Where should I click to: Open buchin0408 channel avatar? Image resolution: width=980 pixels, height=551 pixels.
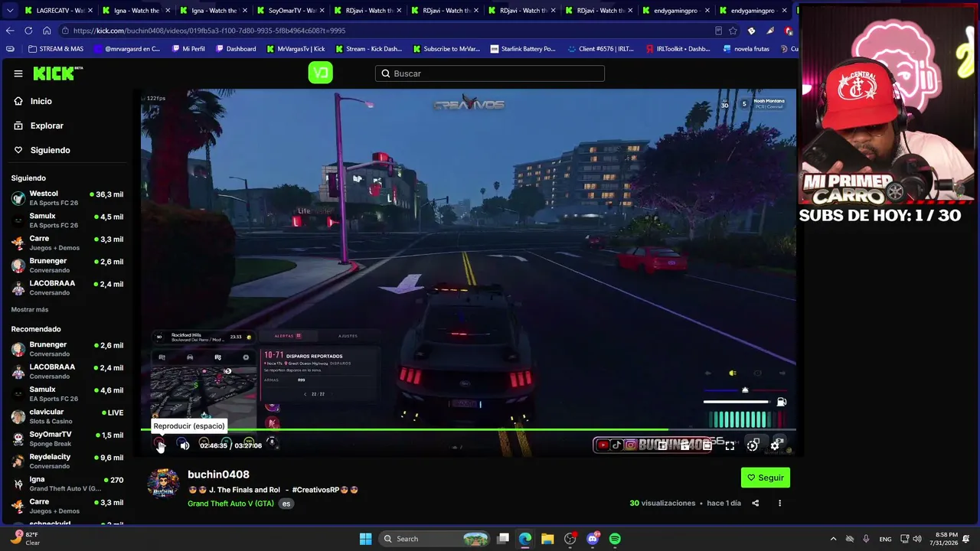[163, 484]
